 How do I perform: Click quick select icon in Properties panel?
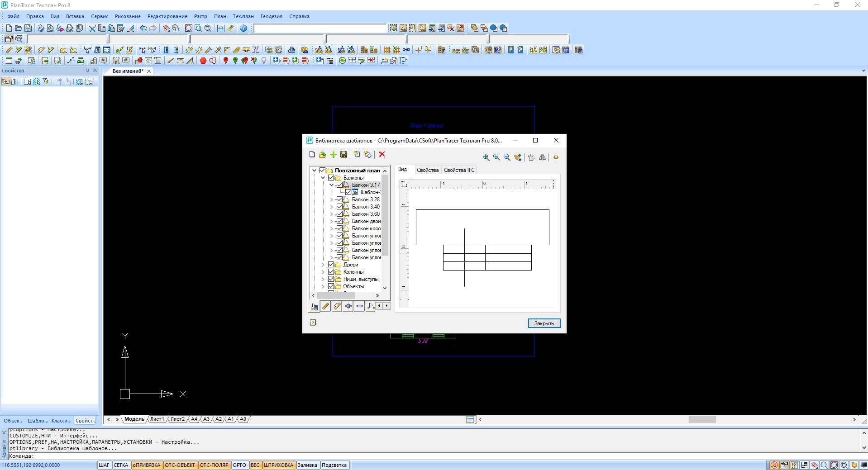pos(46,81)
